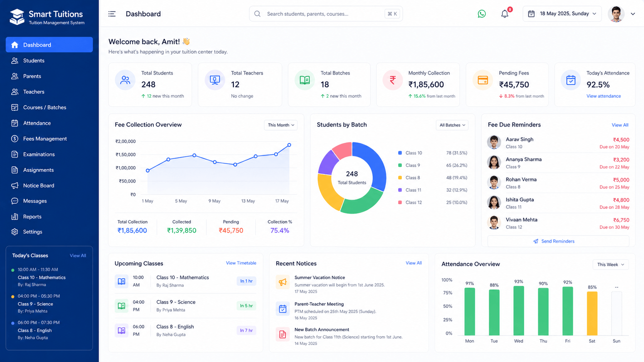The height and width of the screenshot is (362, 644).
Task: Click the Total Teachers icon
Action: click(x=215, y=80)
